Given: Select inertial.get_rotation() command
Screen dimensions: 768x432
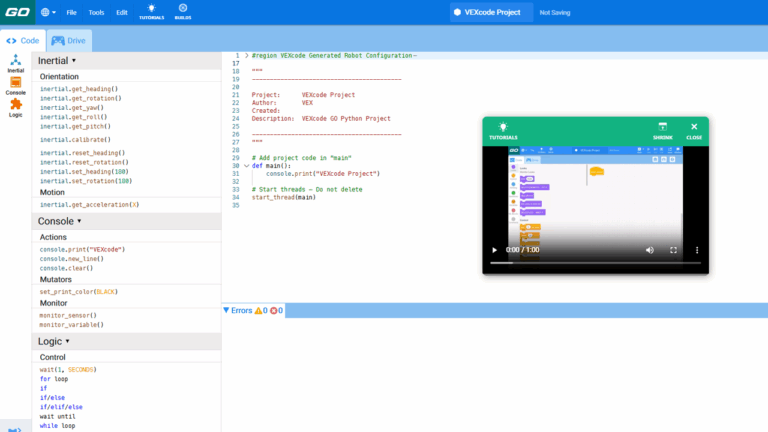Looking at the screenshot, I should [x=81, y=98].
